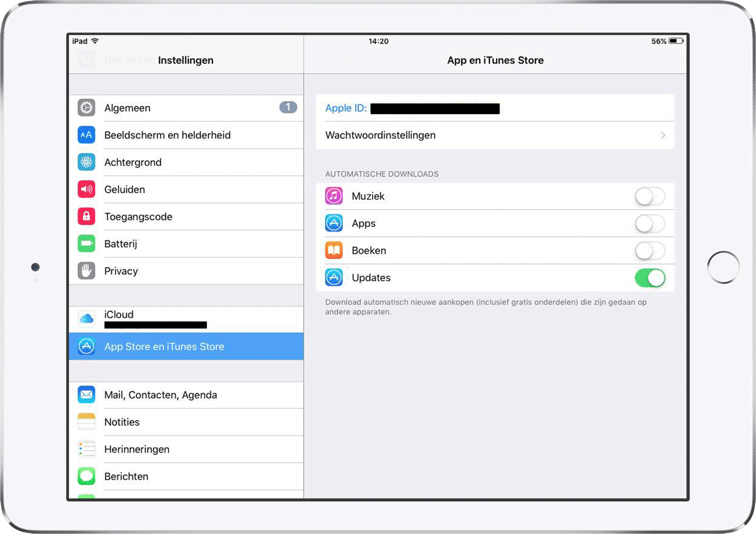756x534 pixels.
Task: Open Mail, Contacten, Agenda settings
Action: point(186,395)
